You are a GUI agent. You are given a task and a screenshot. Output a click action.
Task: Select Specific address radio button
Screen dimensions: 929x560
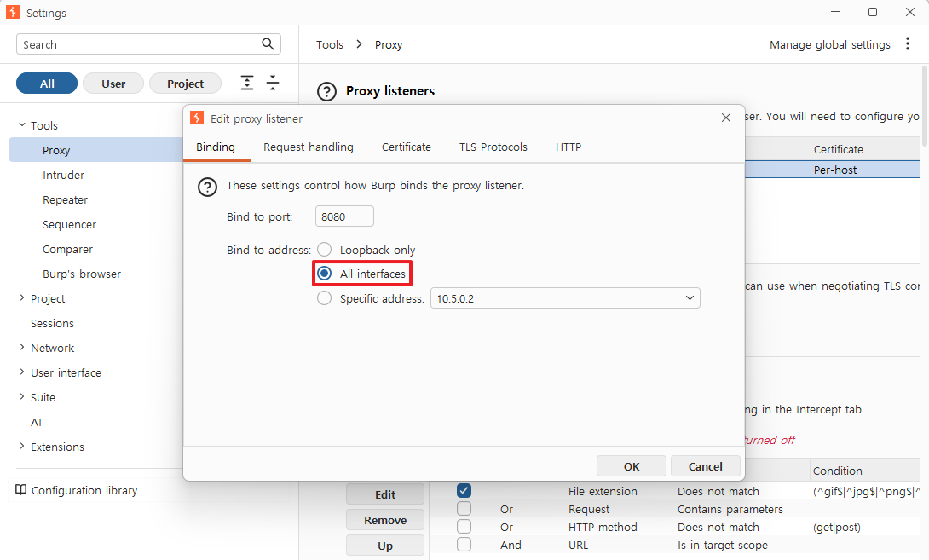point(324,298)
